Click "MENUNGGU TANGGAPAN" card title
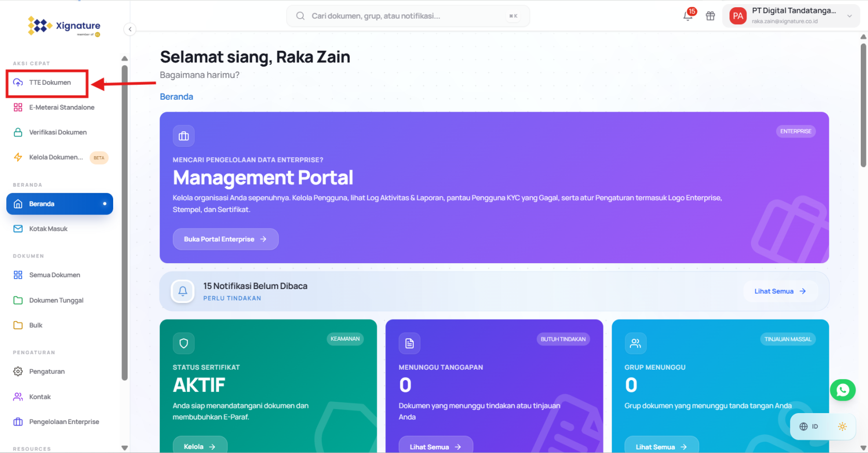 tap(441, 367)
